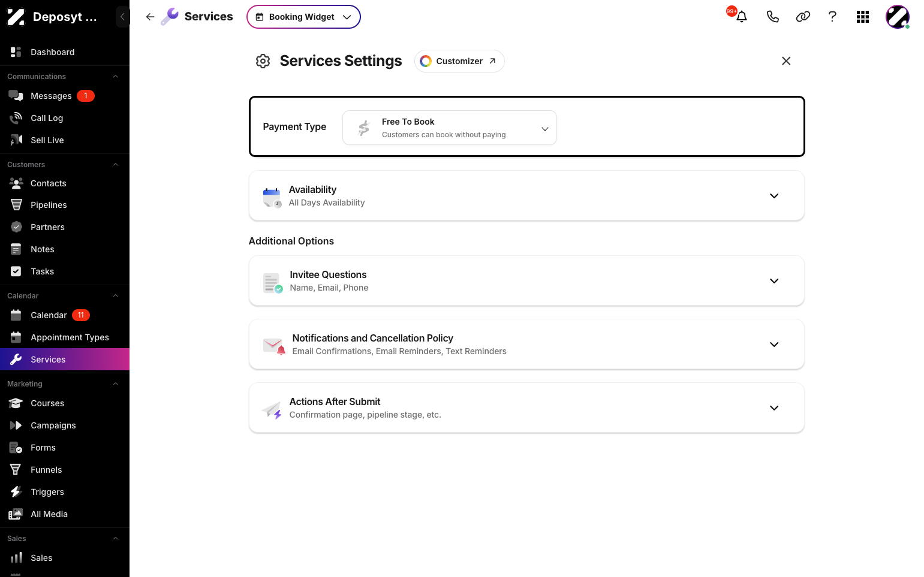924x577 pixels.
Task: Open Call Log
Action: 65,118
